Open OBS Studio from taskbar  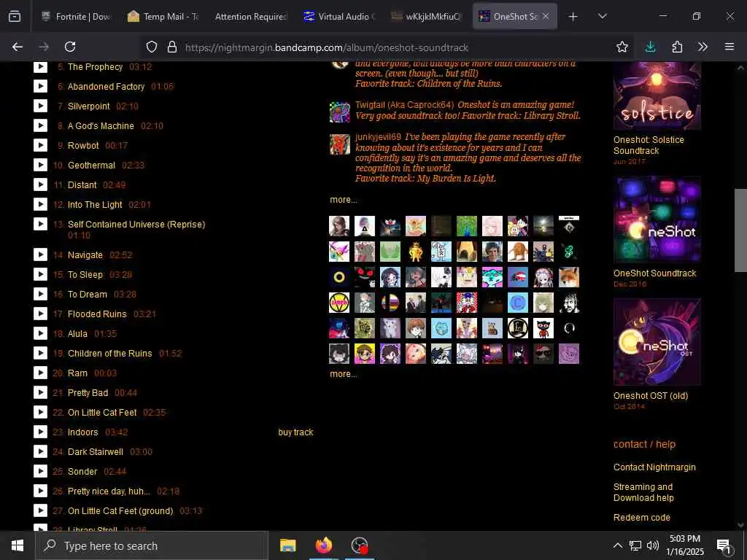point(359,545)
